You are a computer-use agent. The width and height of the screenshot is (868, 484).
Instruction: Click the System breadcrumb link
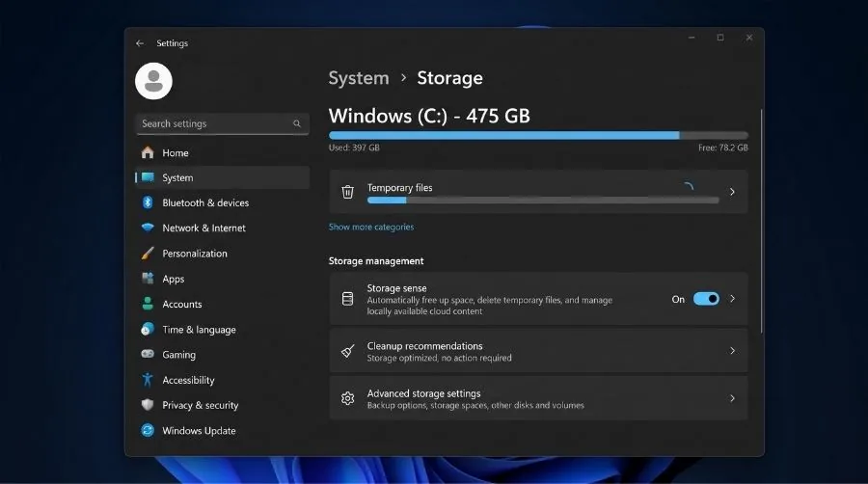pyautogui.click(x=359, y=78)
